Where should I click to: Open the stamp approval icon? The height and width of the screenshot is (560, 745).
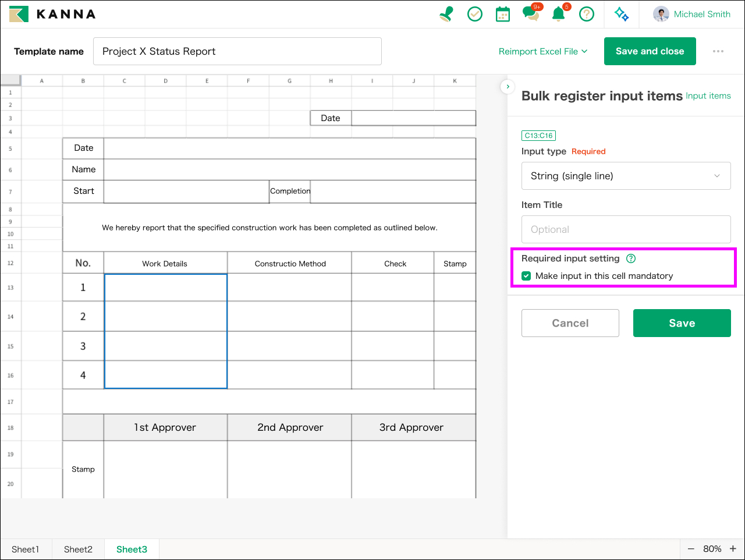click(446, 14)
